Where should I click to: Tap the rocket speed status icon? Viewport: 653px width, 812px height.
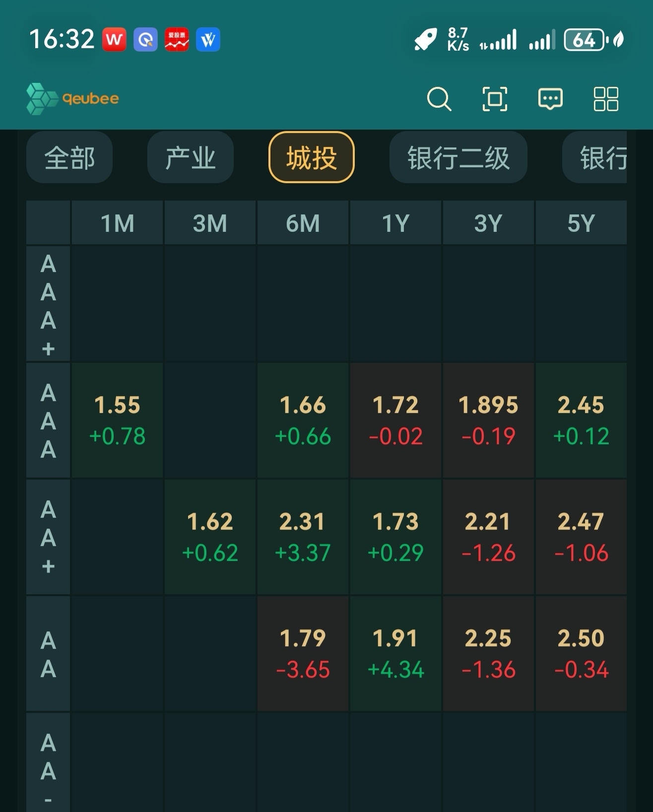tap(426, 40)
